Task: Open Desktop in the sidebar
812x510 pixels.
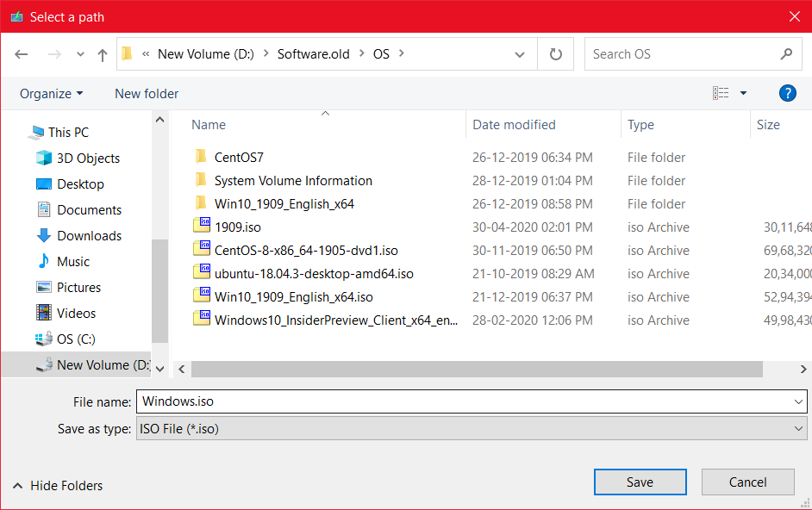Action: point(80,184)
